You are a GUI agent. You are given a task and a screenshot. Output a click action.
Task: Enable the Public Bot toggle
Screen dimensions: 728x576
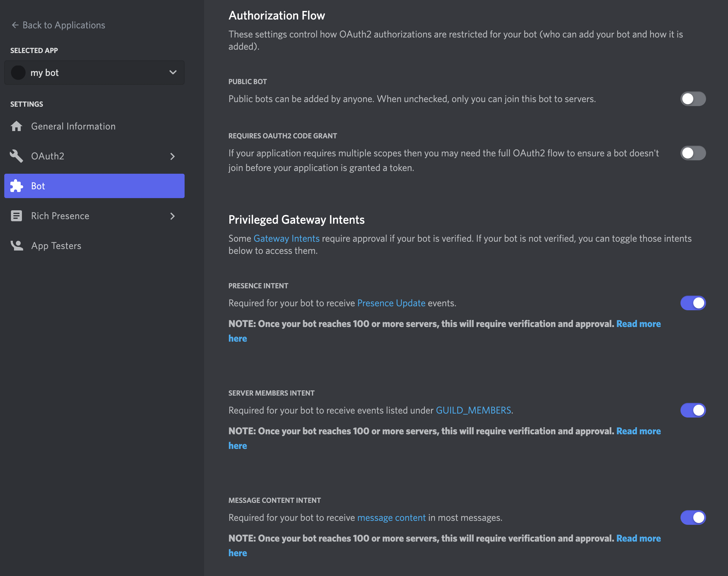coord(693,99)
